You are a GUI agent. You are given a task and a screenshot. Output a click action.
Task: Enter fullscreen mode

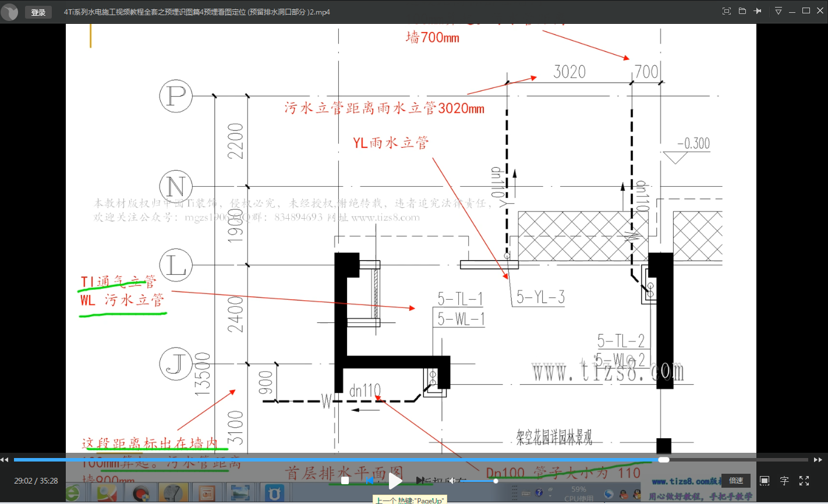coord(804,481)
